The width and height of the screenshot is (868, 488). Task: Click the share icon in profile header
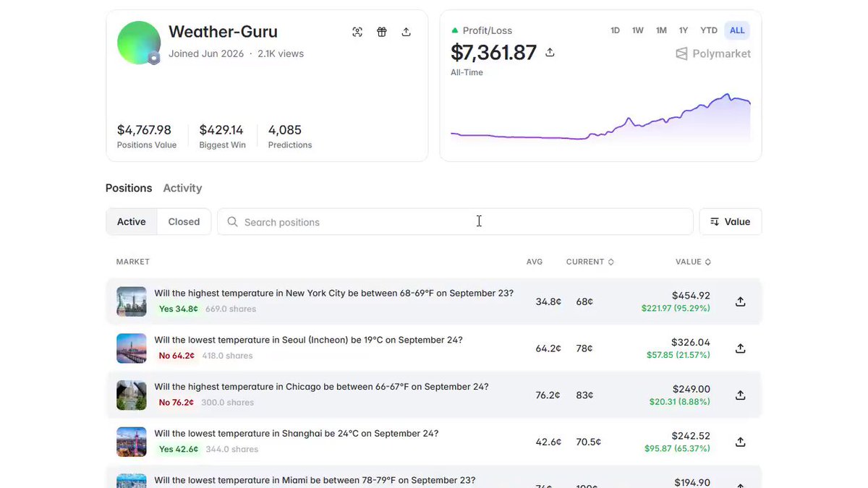coord(407,32)
